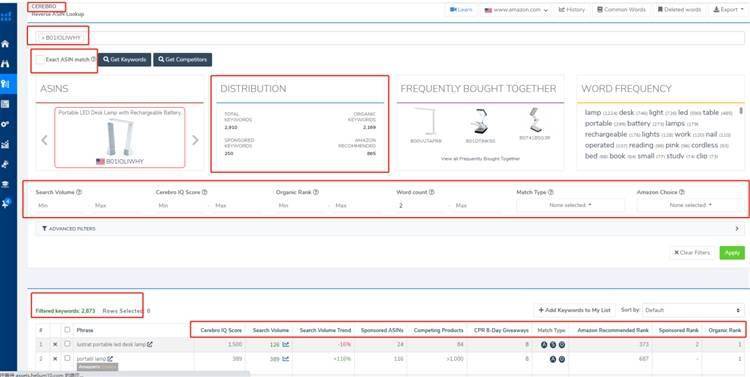Click the home icon in left sidebar

point(5,44)
